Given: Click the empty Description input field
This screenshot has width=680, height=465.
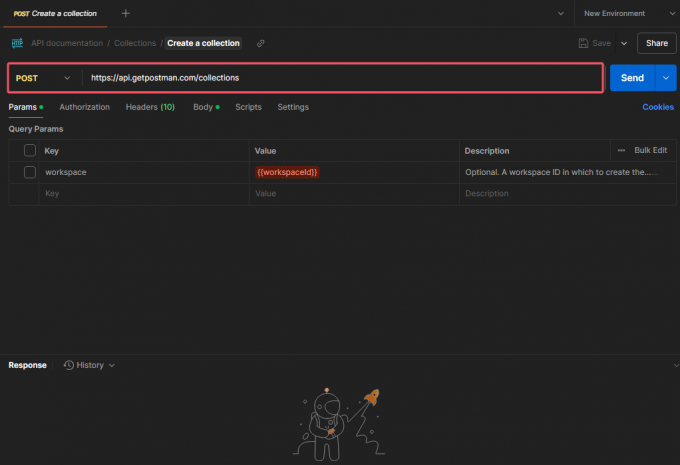Looking at the screenshot, I should [567, 193].
